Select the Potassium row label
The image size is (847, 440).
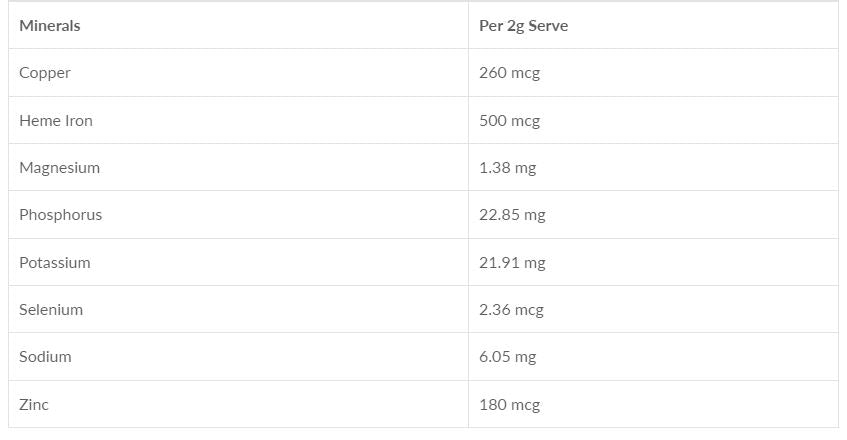click(55, 263)
